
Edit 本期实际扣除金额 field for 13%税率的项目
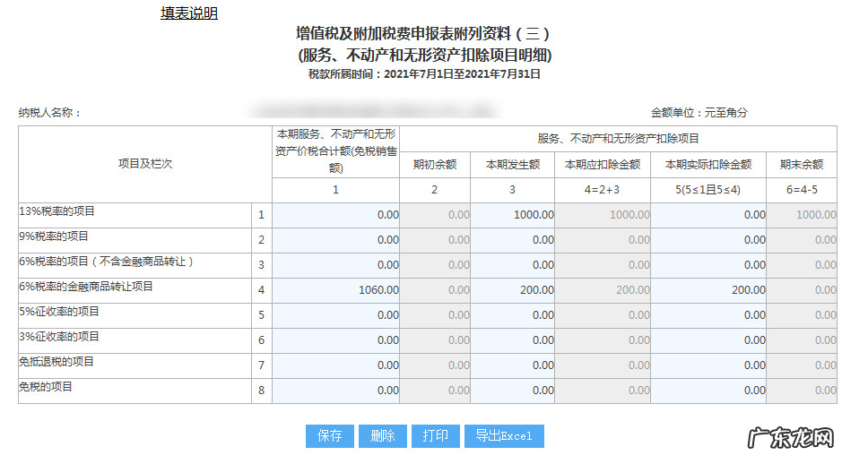click(x=708, y=215)
